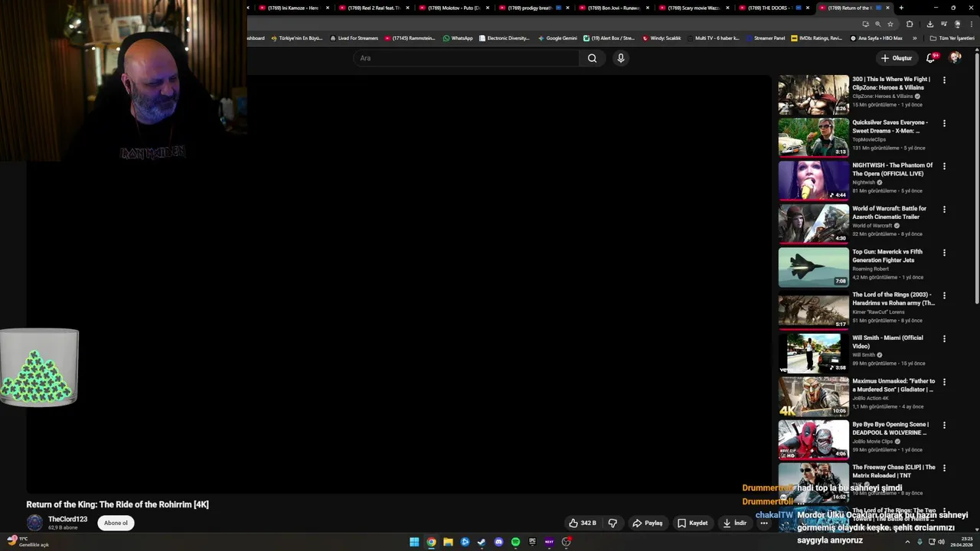Image resolution: width=980 pixels, height=551 pixels.
Task: Open the Livad For Streamers bookmark
Action: pyautogui.click(x=354, y=37)
